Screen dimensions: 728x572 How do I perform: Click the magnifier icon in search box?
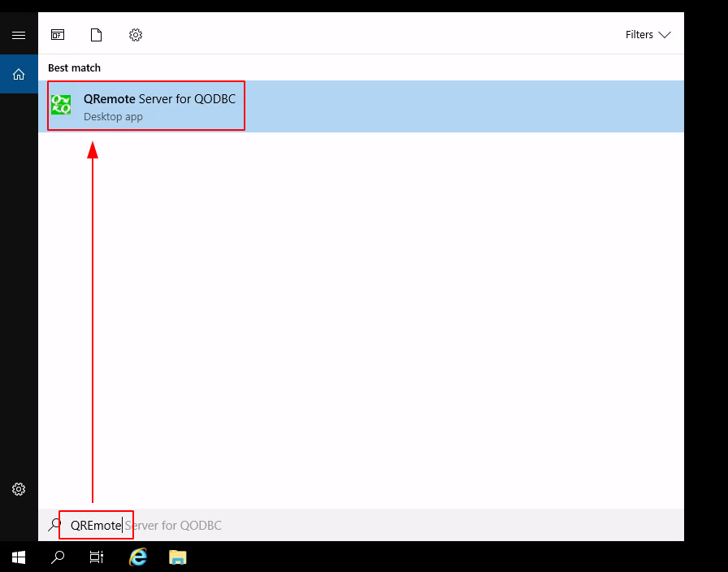(54, 525)
